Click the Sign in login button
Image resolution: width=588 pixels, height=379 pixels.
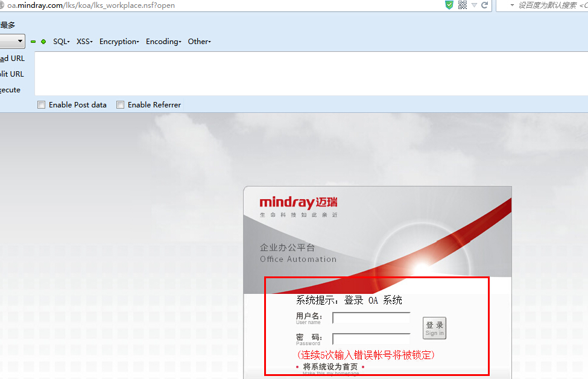click(x=434, y=328)
